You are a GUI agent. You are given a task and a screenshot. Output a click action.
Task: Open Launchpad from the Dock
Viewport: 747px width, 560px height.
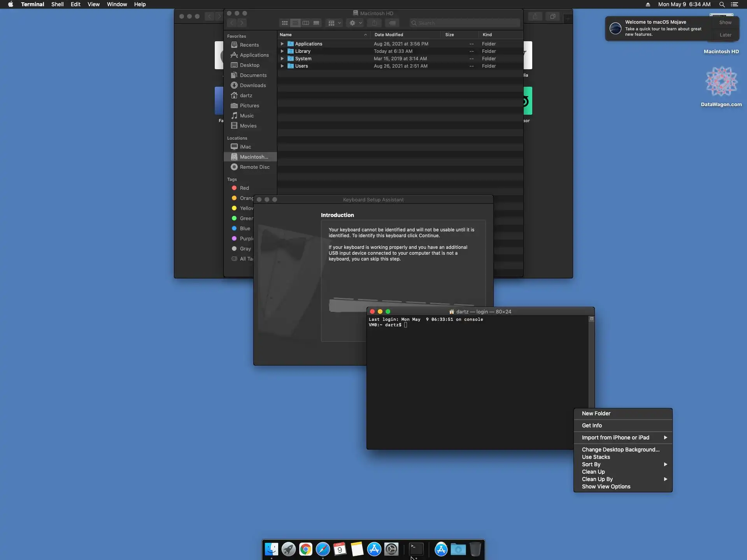pyautogui.click(x=289, y=549)
